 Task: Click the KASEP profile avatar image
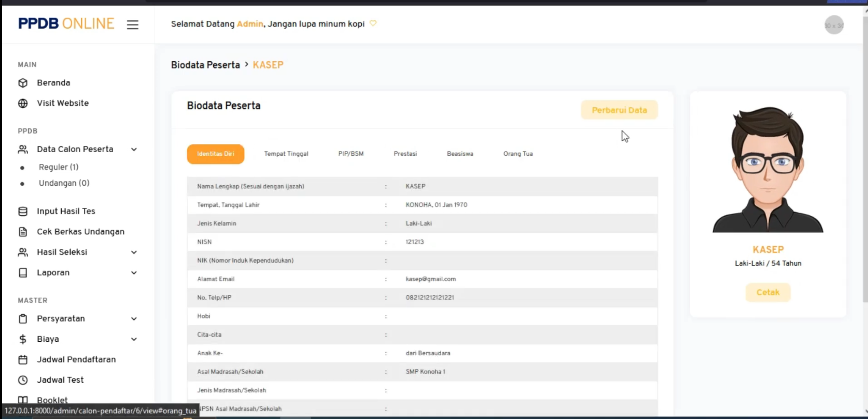coord(768,169)
